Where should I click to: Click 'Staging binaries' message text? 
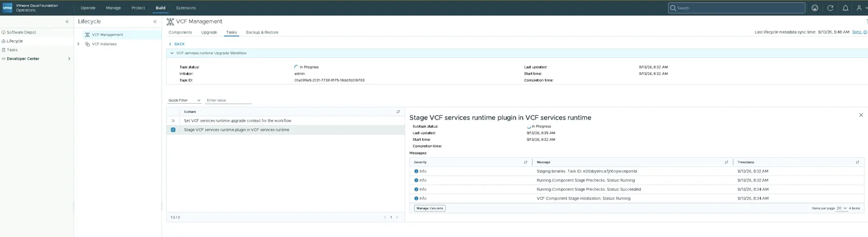pyautogui.click(x=586, y=171)
